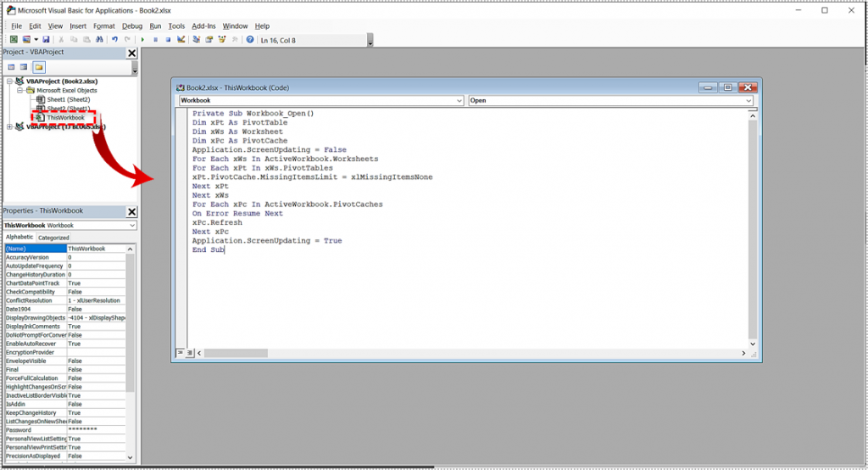Open the Add-Ins menu

point(203,26)
